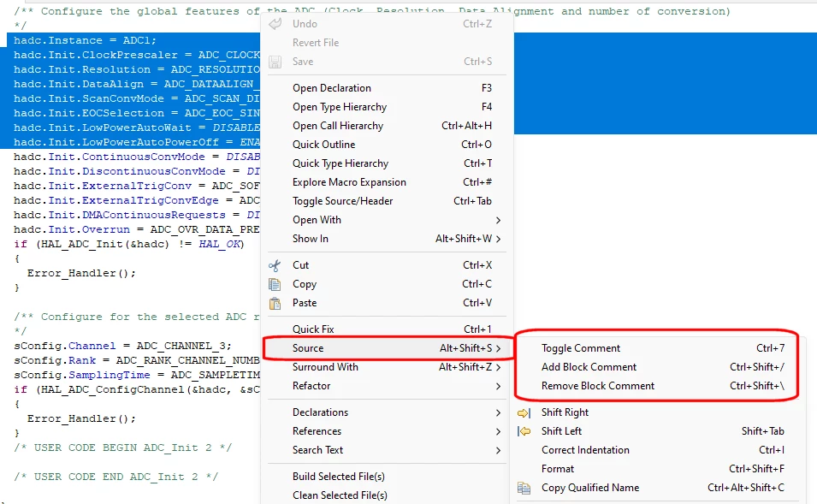Choose Toggle Comment in Source submenu
The height and width of the screenshot is (504, 817).
pyautogui.click(x=658, y=348)
